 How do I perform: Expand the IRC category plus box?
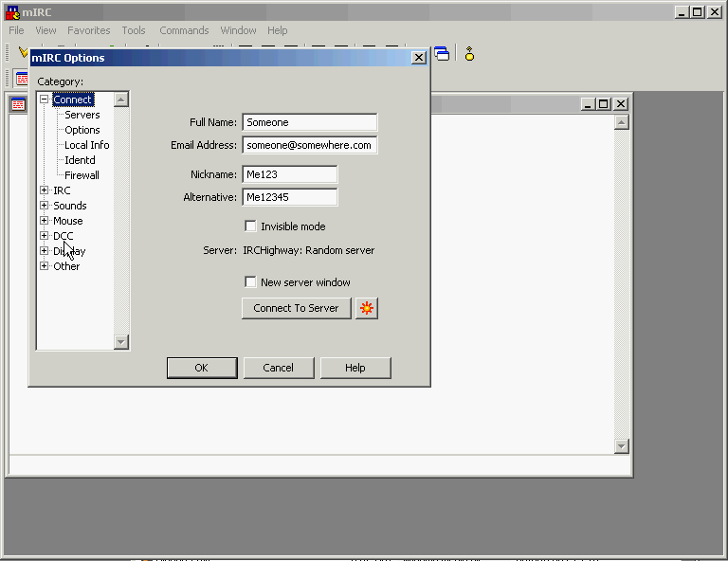pos(45,190)
